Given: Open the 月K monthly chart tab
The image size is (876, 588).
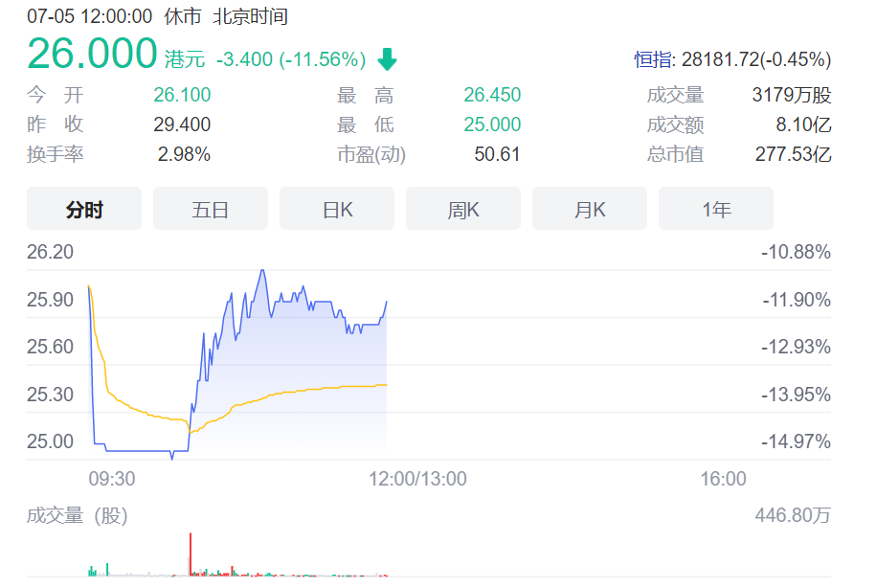Looking at the screenshot, I should coord(590,209).
